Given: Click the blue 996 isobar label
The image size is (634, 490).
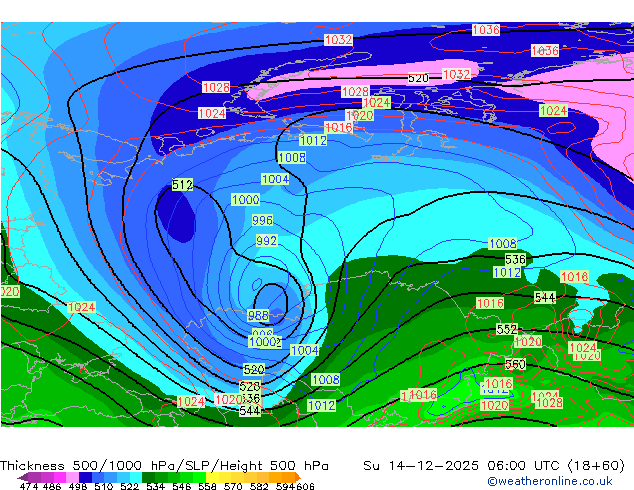Looking at the screenshot, I should coord(262,220).
